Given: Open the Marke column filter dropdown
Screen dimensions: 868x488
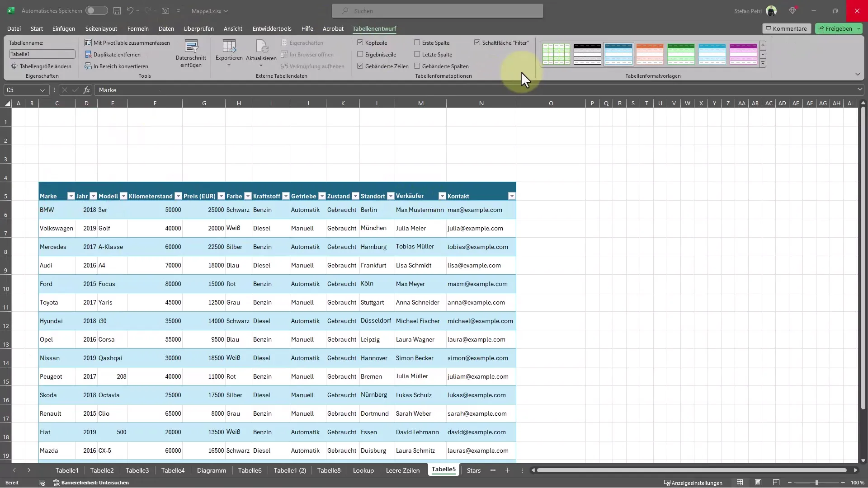Looking at the screenshot, I should 71,196.
